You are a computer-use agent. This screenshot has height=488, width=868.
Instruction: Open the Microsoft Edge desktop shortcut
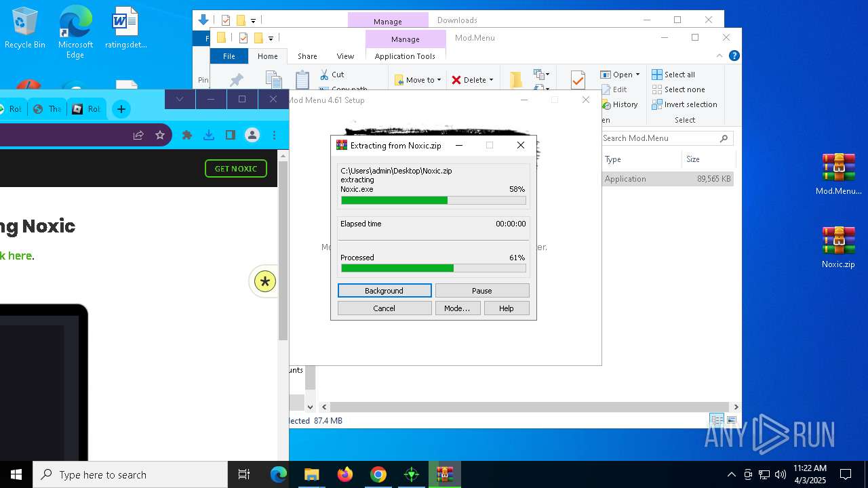click(75, 33)
